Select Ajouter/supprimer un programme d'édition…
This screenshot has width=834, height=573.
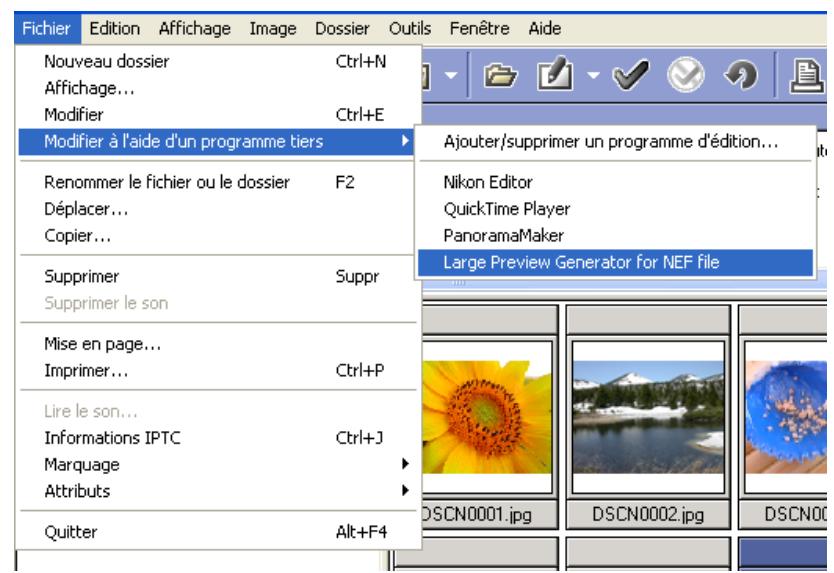click(616, 142)
